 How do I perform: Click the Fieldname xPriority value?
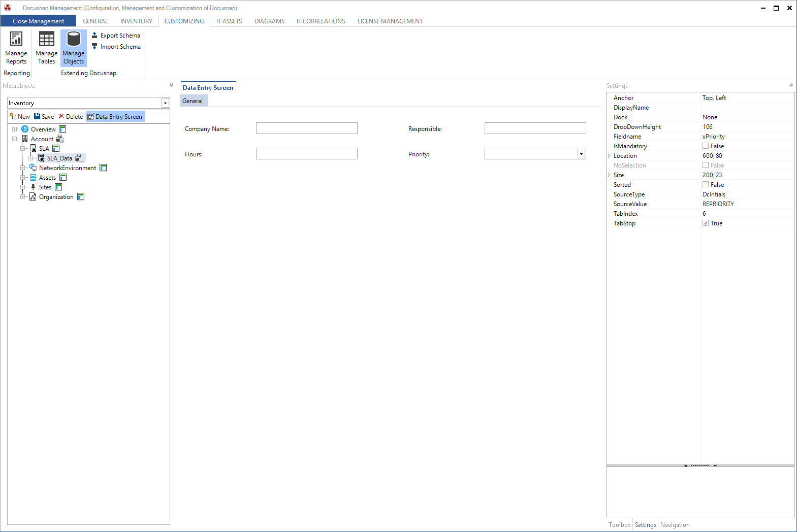713,136
